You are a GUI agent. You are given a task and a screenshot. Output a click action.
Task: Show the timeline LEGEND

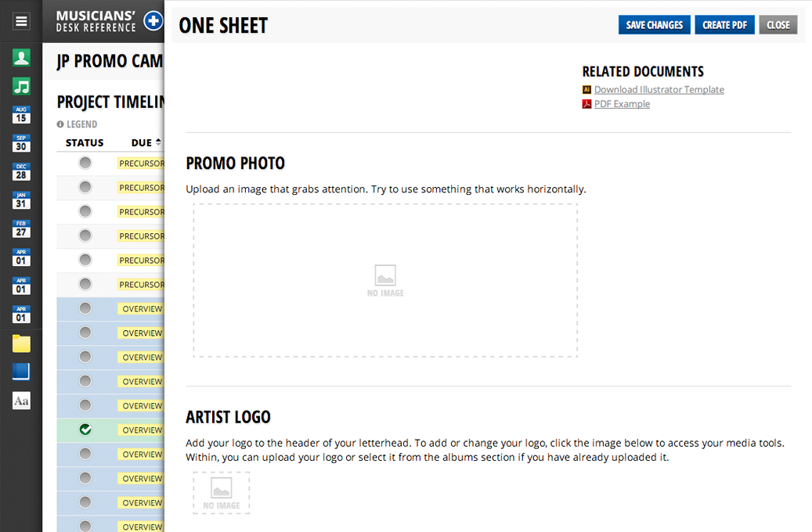point(78,124)
